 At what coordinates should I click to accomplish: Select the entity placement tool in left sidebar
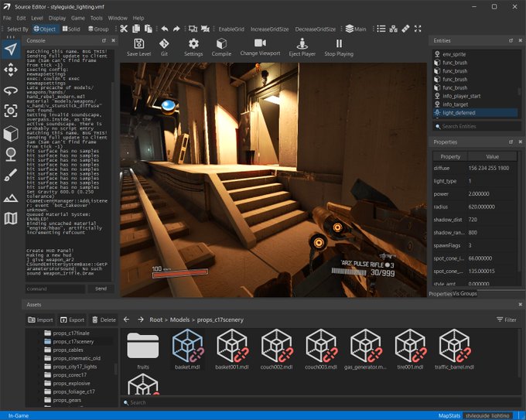[11, 155]
